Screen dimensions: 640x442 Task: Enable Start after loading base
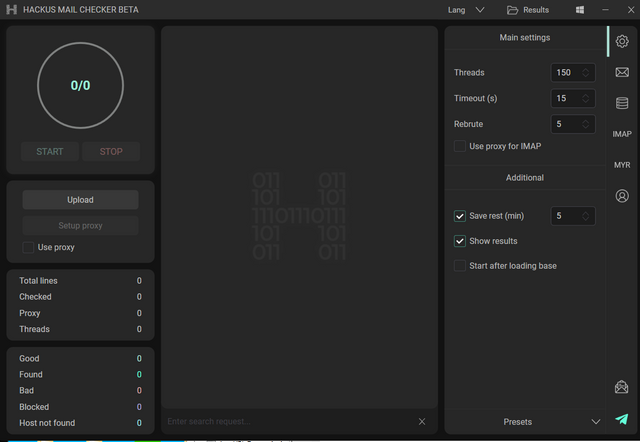(x=460, y=266)
